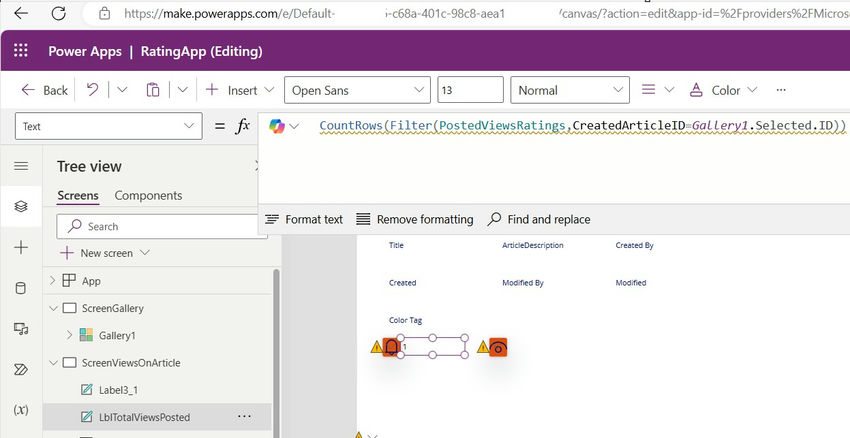The image size is (850, 438).
Task: Open the font Color picker
Action: pyautogui.click(x=723, y=90)
